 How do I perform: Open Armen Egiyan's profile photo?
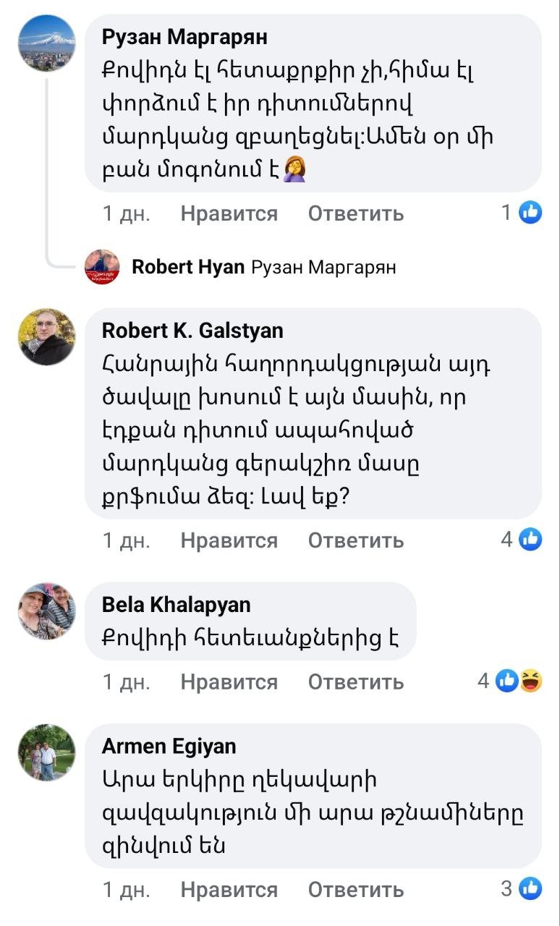click(46, 752)
